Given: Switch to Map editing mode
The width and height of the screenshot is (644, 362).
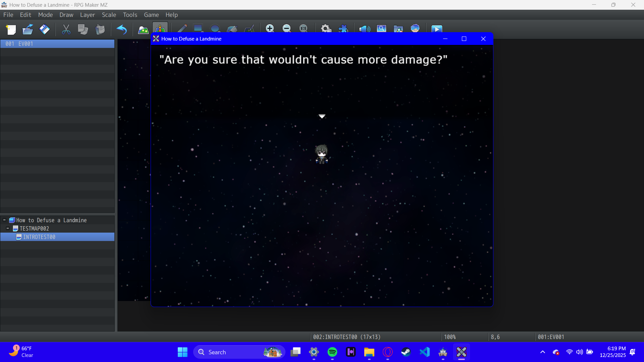Looking at the screenshot, I should pyautogui.click(x=143, y=29).
